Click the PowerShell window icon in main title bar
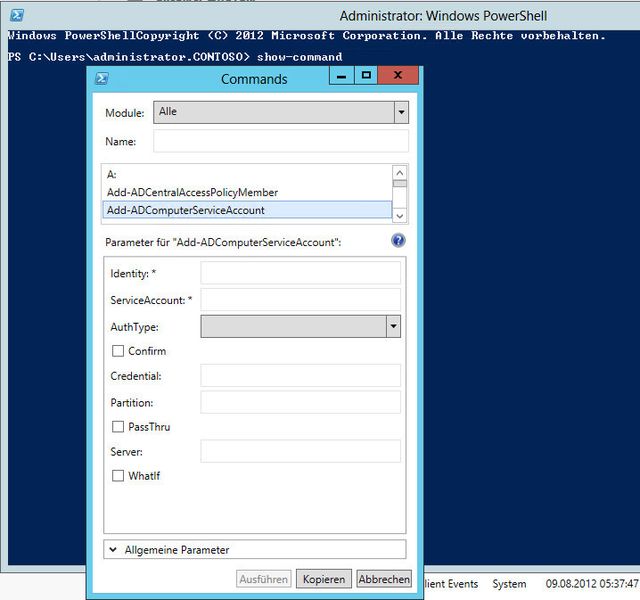 (17, 16)
